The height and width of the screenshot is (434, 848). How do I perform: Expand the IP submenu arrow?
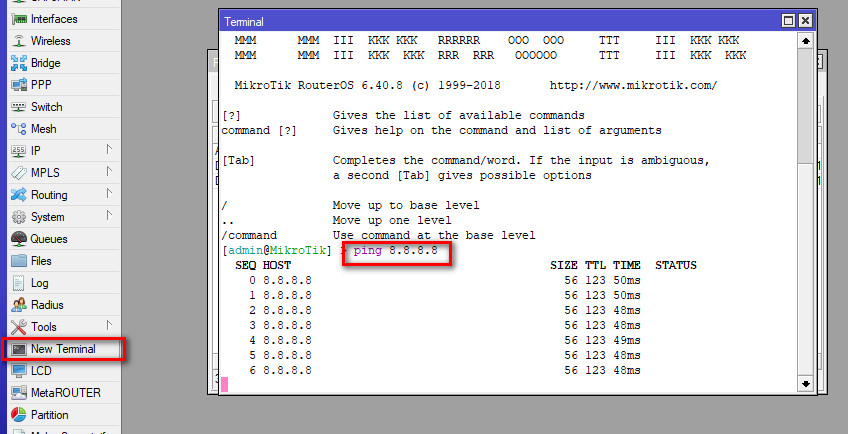click(x=109, y=150)
